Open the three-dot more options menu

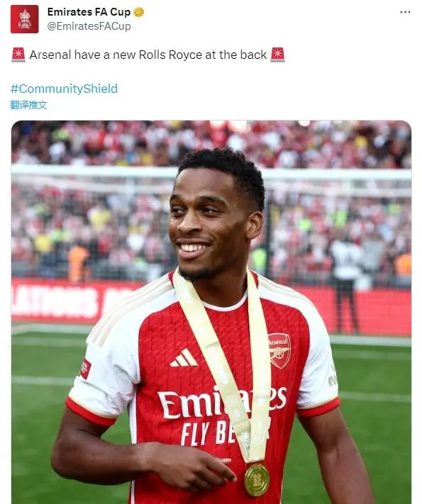(x=405, y=12)
